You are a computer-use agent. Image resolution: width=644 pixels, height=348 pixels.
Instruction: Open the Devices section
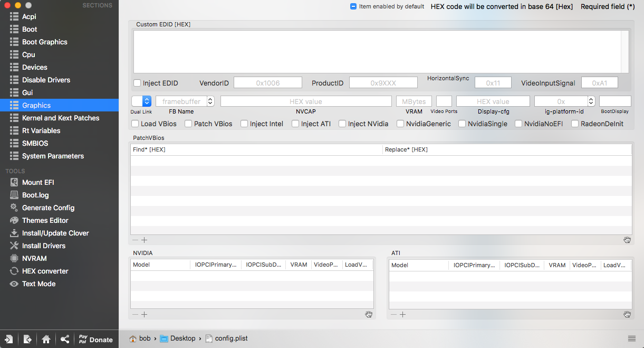pyautogui.click(x=35, y=67)
